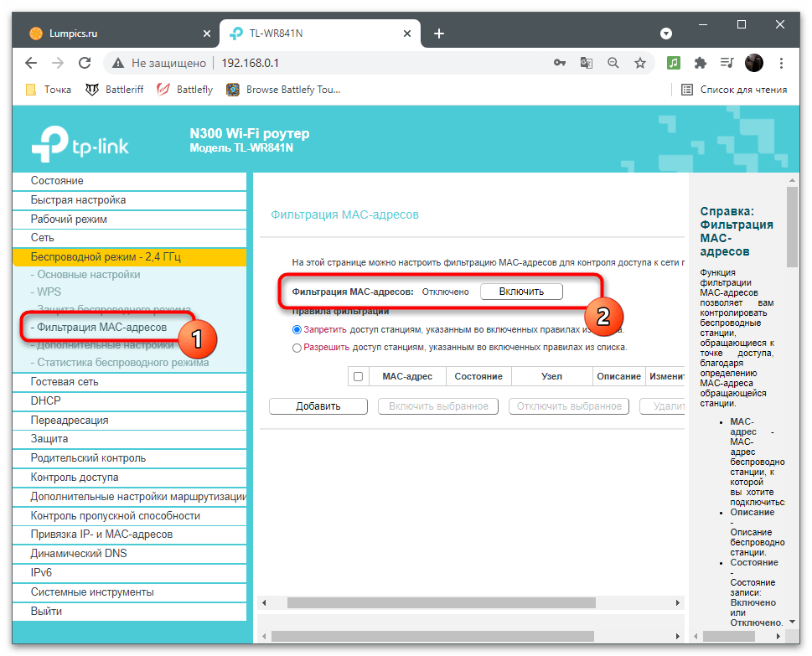Select Фильтрация MAC-адресов submenu item
The height and width of the screenshot is (656, 812).
tap(99, 328)
